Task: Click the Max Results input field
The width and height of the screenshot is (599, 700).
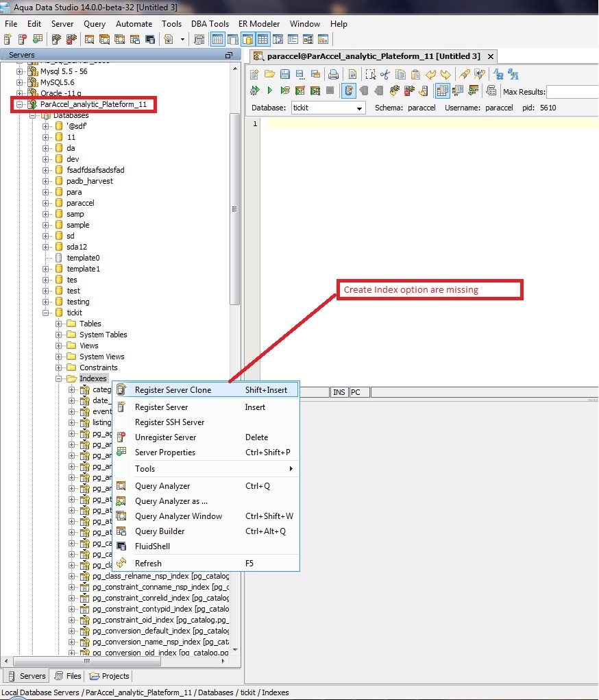Action: (x=572, y=92)
